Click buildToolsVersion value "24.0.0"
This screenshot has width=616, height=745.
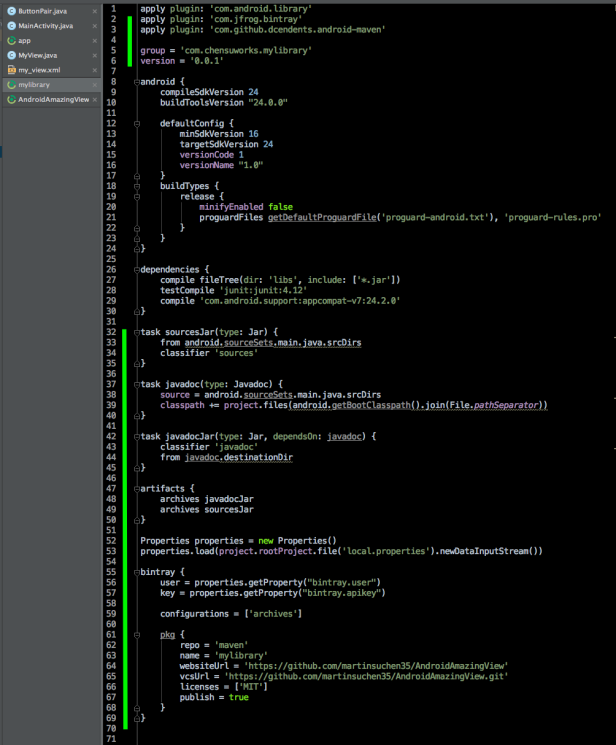click(x=268, y=103)
